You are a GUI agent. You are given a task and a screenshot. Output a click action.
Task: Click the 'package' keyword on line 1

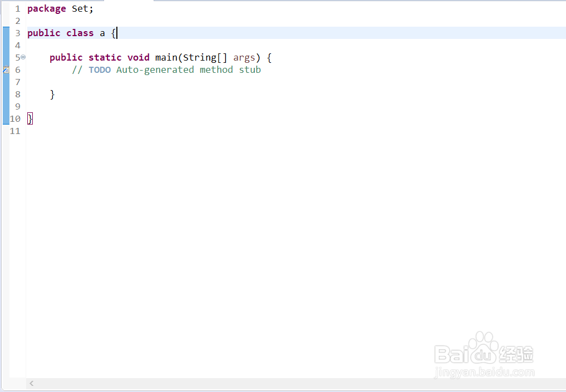pyautogui.click(x=47, y=9)
